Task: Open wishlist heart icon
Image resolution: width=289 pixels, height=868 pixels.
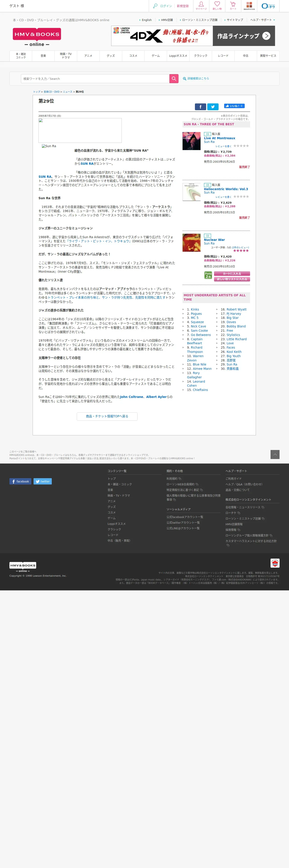Action: (x=217, y=4)
